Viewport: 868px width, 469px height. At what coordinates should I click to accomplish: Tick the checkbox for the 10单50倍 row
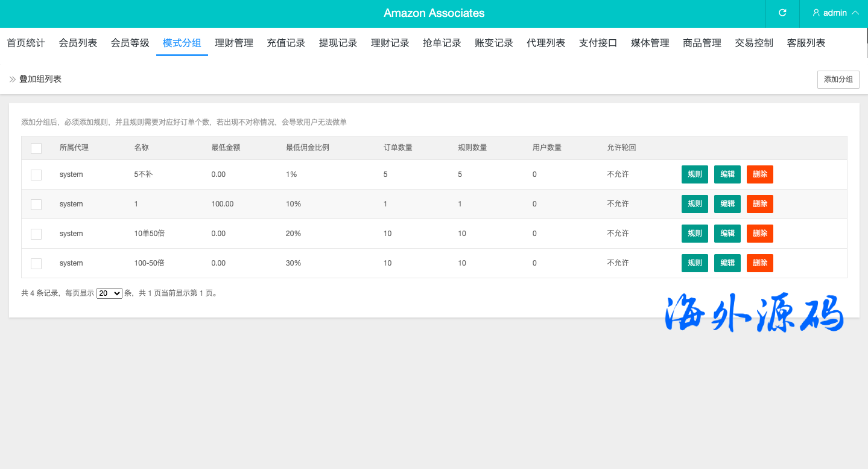[x=36, y=234]
